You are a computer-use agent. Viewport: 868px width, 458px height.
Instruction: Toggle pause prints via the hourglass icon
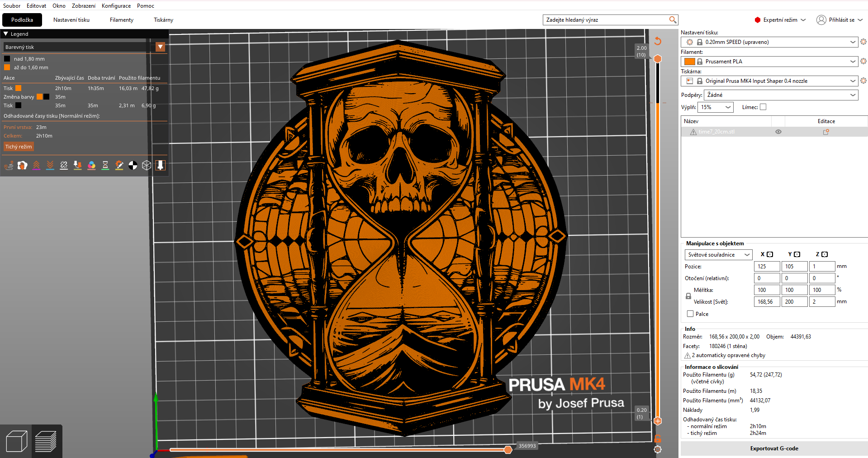(105, 165)
